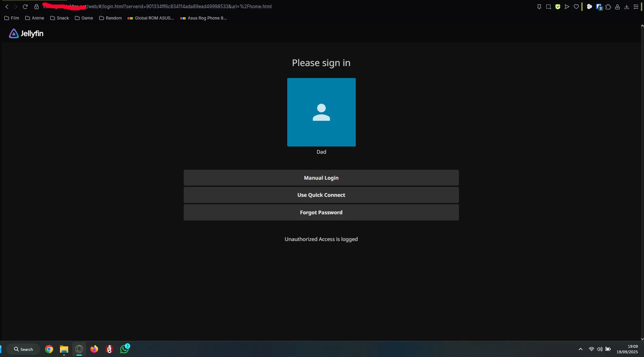Screen dimensions: 644x357
Task: Open the privacy shield extension with green checkmark
Action: [x=558, y=7]
